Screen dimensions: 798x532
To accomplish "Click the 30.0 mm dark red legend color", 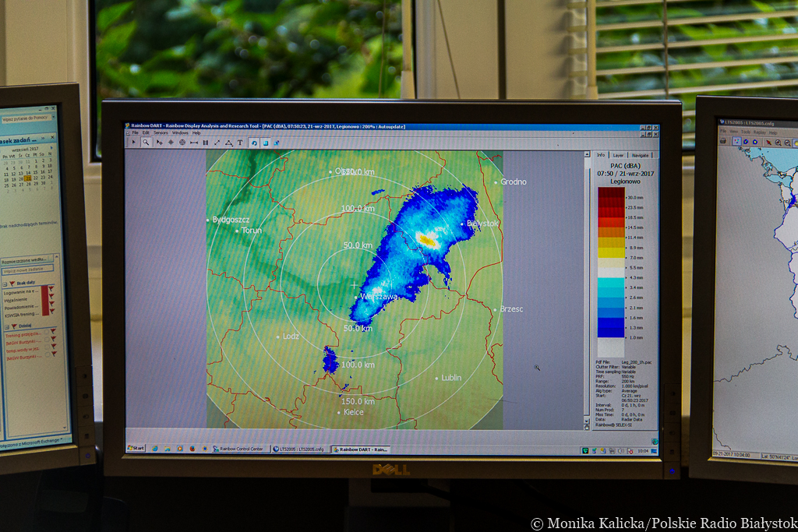I will [611, 197].
